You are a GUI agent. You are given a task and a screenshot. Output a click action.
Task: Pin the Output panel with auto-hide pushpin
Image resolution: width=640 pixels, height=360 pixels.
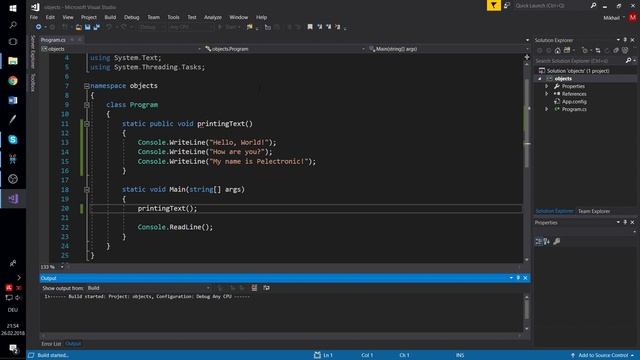(x=518, y=278)
